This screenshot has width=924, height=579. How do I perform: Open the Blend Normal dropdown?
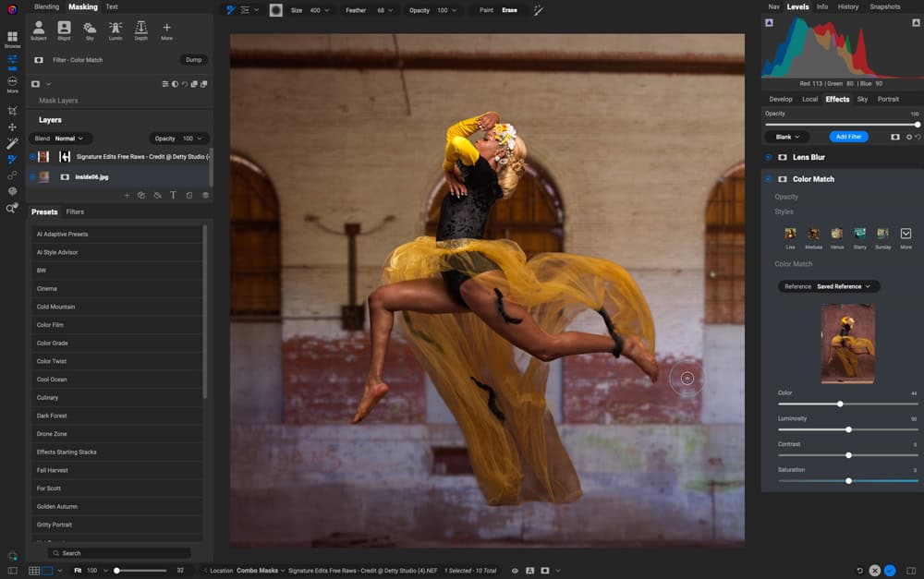coord(64,139)
